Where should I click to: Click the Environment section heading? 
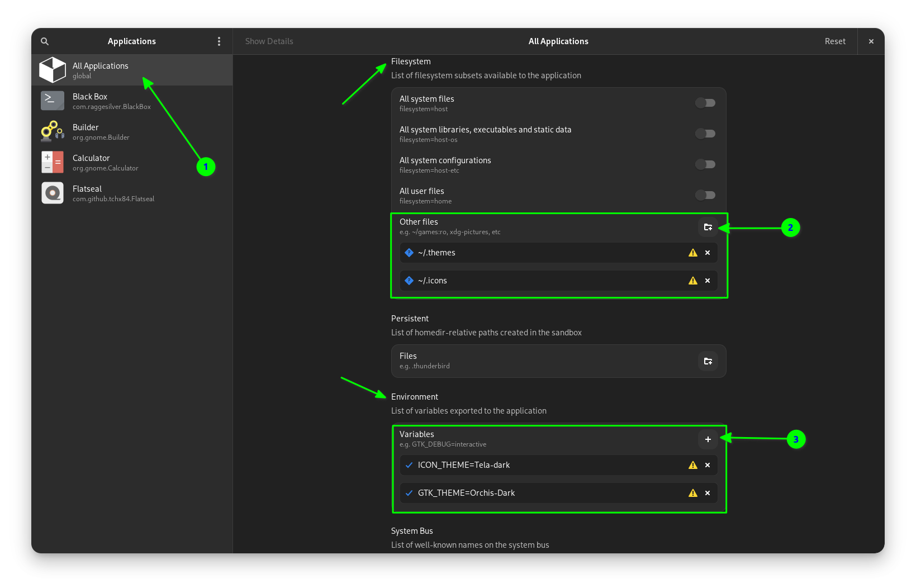tap(415, 397)
